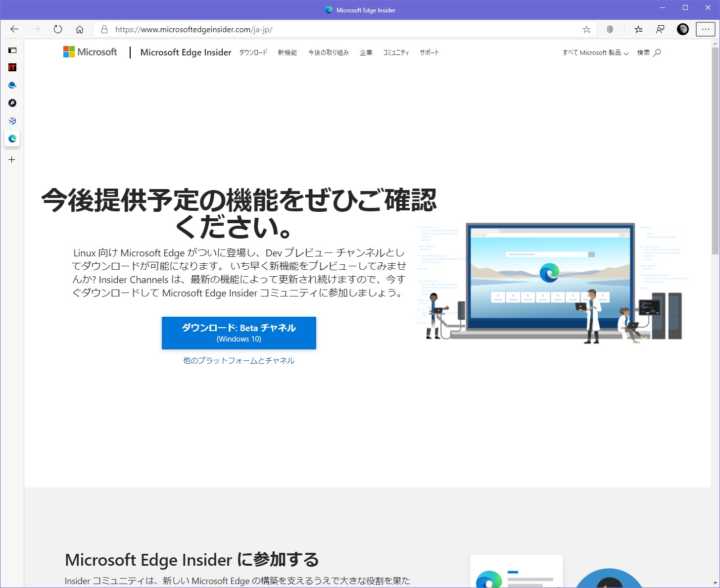Select the active Edge logo tab
Viewport: 720px width, 588px height.
tap(12, 139)
